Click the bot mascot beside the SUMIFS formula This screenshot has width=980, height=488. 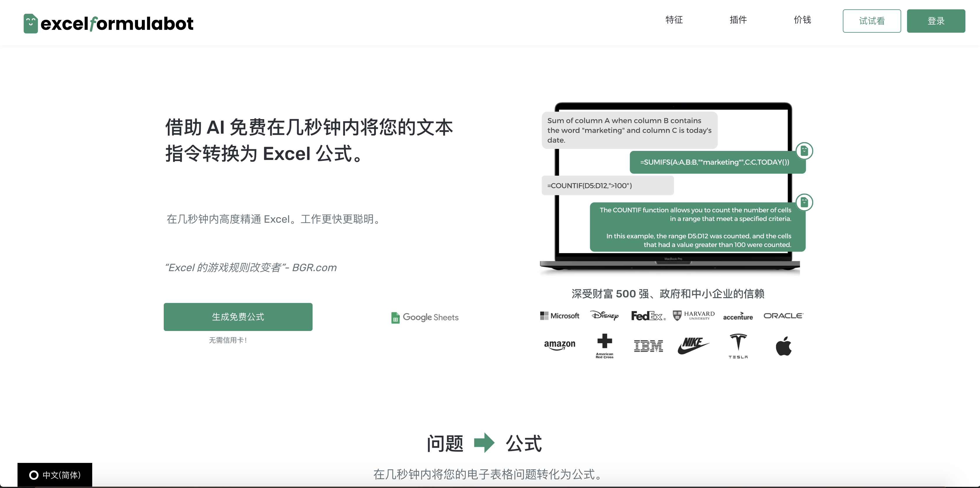(805, 151)
